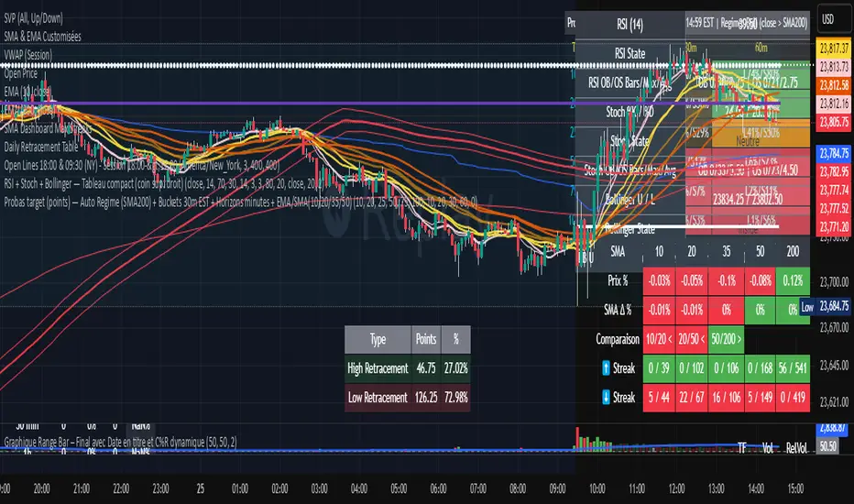Click the 46.75 points cell
Screen dimensions: 854x504
[426, 368]
